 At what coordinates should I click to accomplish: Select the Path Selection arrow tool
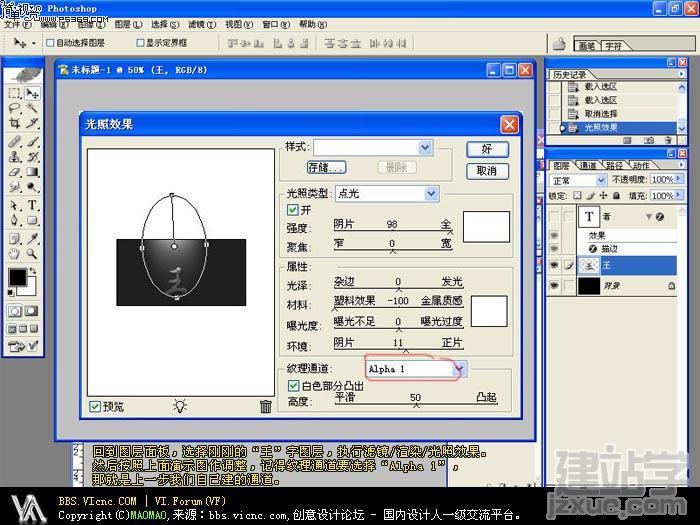[x=15, y=205]
